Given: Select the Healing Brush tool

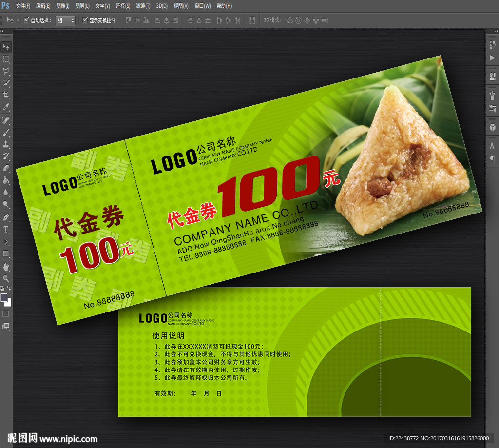Looking at the screenshot, I should click(x=6, y=120).
